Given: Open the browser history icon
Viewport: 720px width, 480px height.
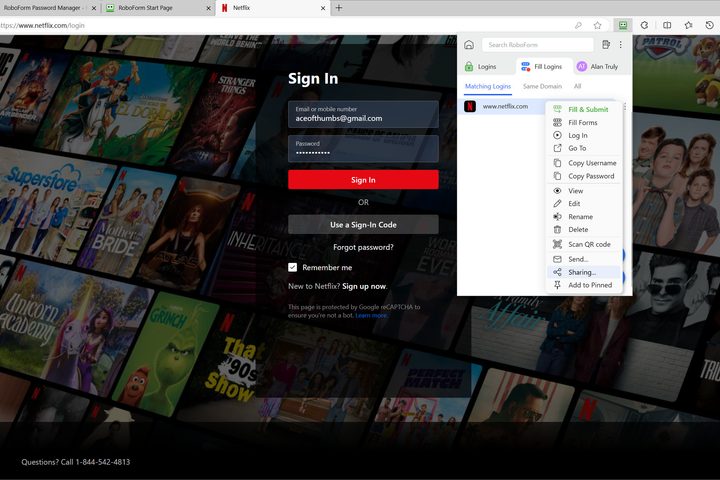Looking at the screenshot, I should coord(709,25).
